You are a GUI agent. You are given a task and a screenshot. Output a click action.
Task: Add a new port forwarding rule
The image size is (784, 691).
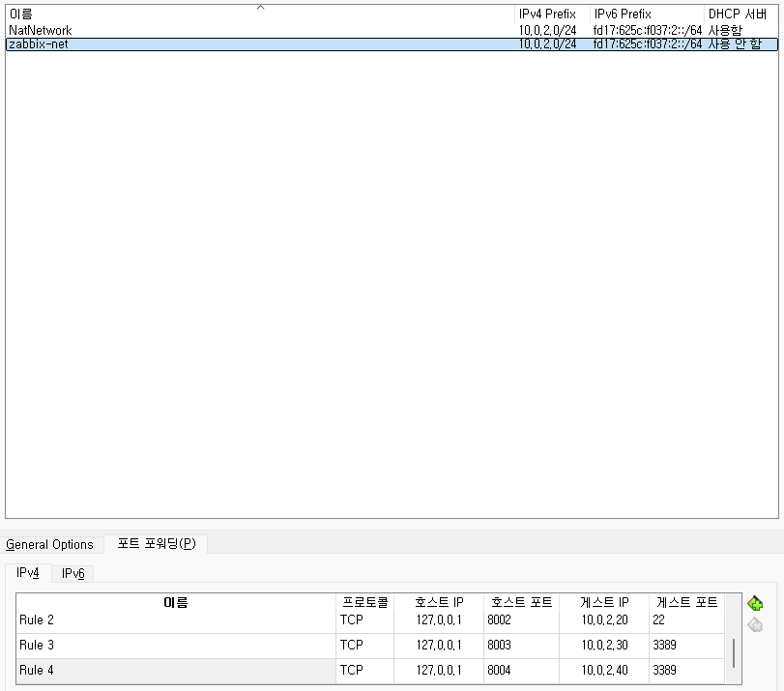point(755,603)
